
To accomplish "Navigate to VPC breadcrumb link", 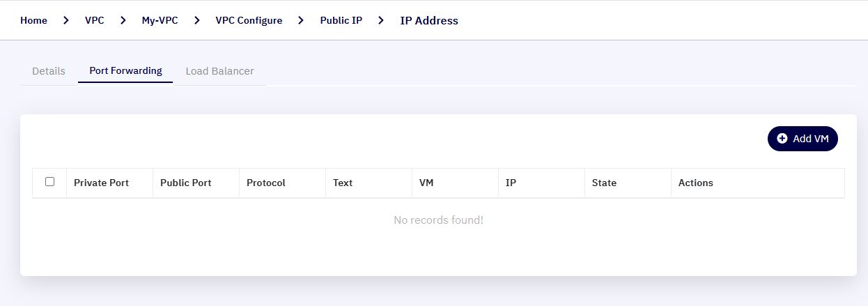I will click(95, 20).
